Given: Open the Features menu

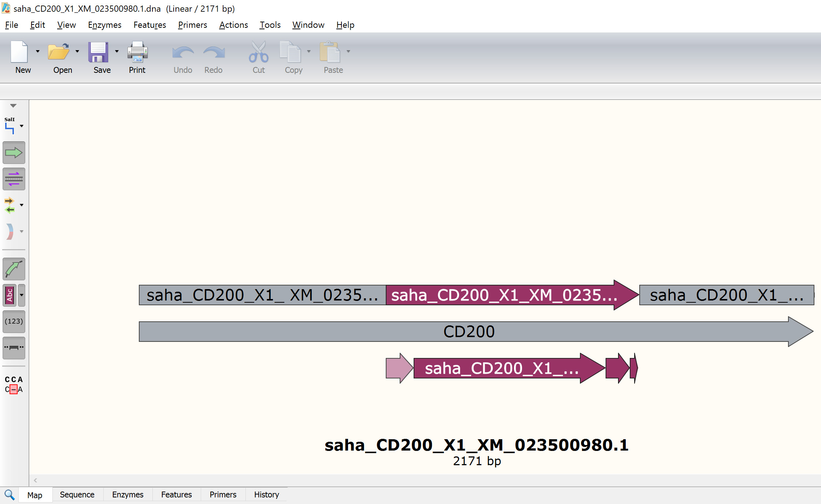Looking at the screenshot, I should click(x=149, y=25).
